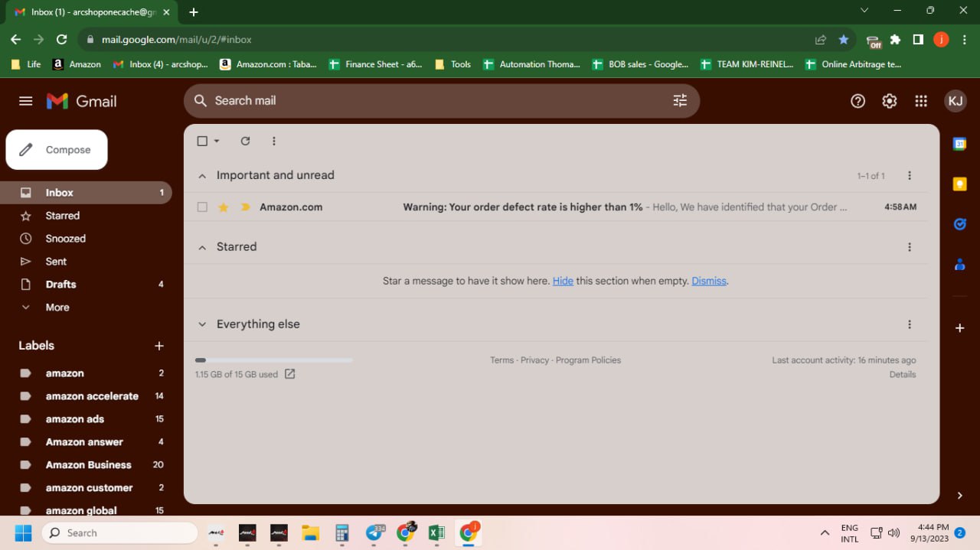Viewport: 980px width, 550px height.
Task: Open Important and unread section options
Action: [x=910, y=176]
